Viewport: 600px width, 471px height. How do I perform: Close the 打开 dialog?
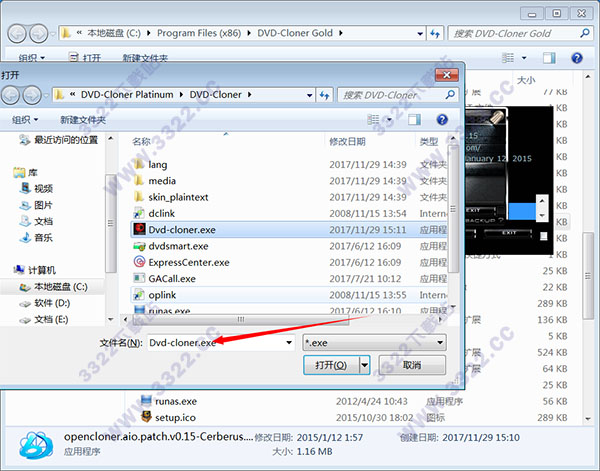(447, 75)
